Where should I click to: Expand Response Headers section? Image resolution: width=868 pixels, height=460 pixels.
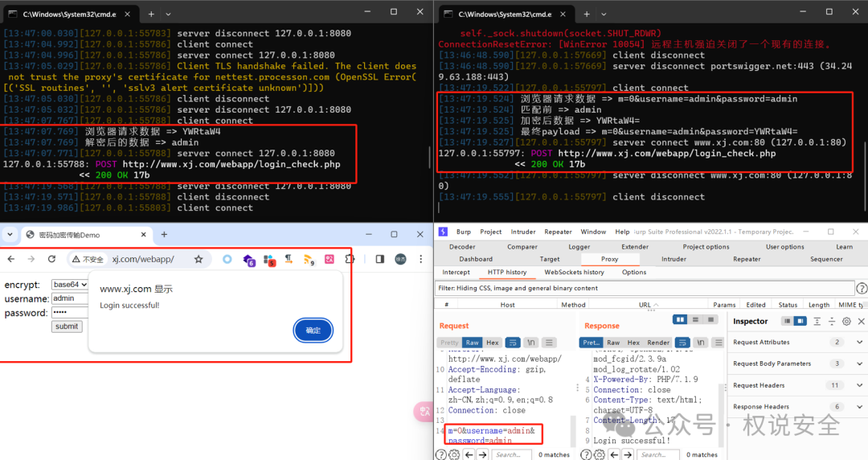coord(860,407)
